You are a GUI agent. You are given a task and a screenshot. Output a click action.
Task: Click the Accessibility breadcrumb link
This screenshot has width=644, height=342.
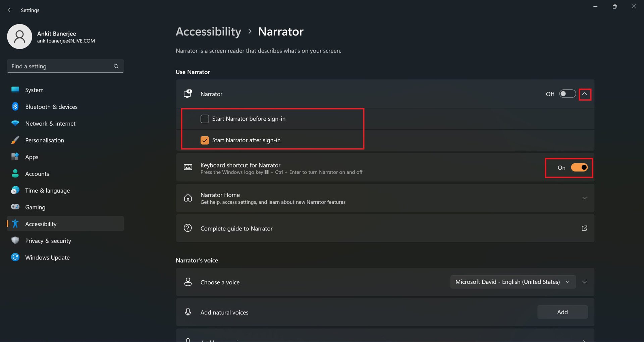[208, 31]
